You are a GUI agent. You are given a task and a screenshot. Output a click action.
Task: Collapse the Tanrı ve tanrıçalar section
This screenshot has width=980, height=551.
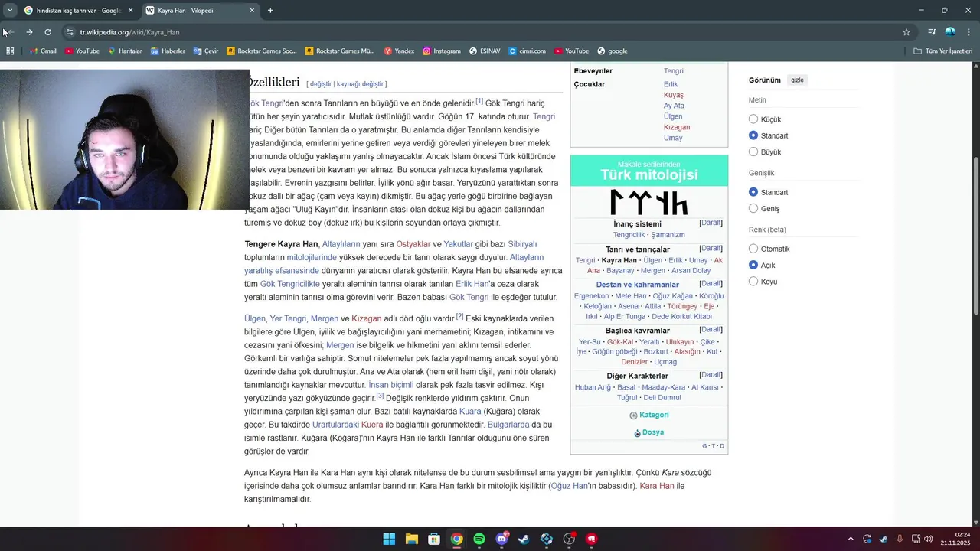[x=711, y=248]
